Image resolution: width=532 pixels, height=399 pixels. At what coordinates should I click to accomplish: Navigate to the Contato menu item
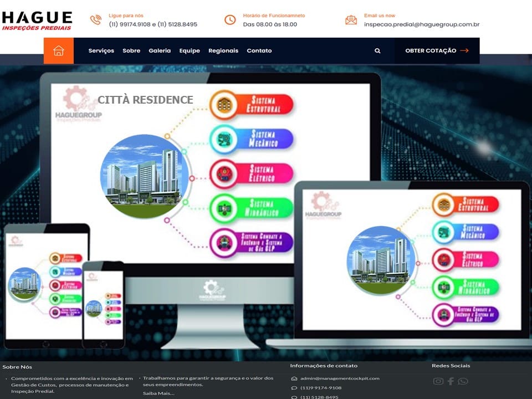pyautogui.click(x=259, y=50)
